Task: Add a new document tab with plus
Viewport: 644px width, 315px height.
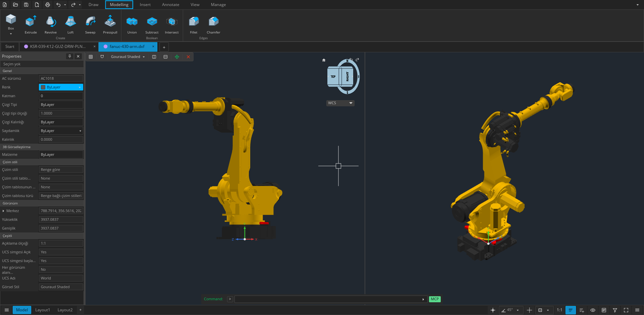Action: (x=164, y=47)
